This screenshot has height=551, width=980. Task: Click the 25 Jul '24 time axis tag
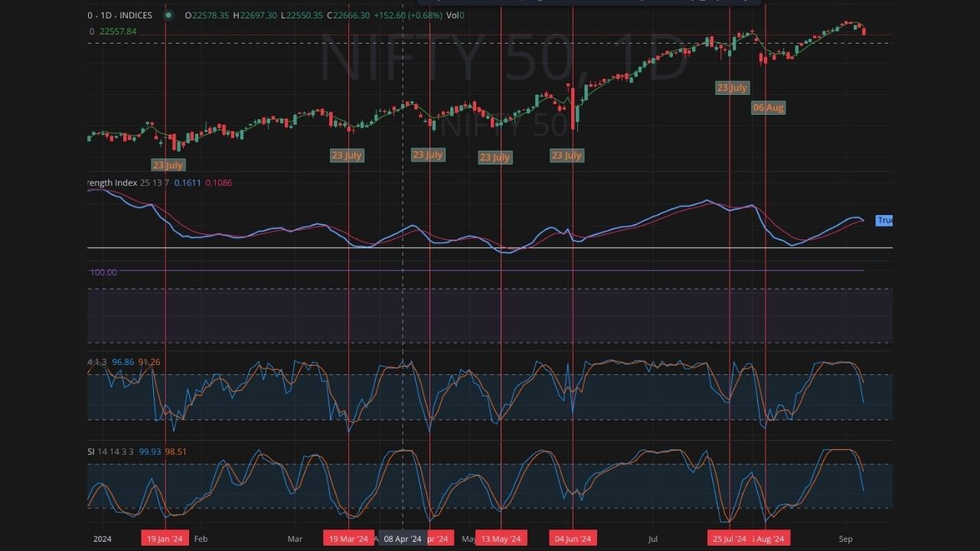(x=730, y=539)
